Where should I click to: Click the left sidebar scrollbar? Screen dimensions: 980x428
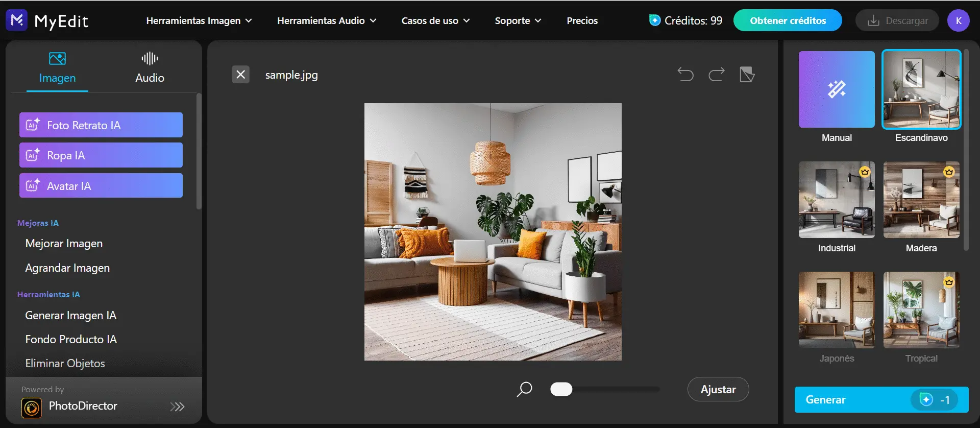[199, 151]
